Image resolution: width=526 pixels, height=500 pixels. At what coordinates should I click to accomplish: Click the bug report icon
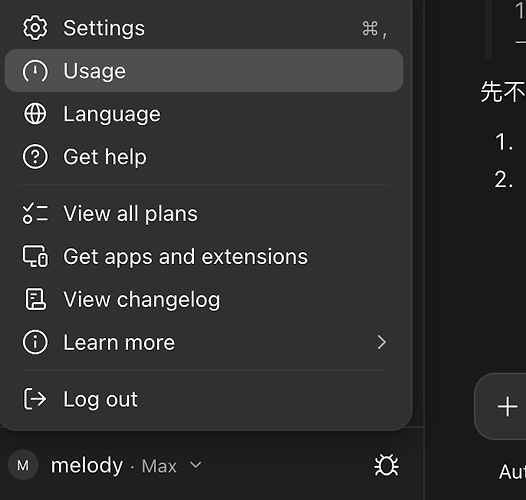[x=386, y=465]
